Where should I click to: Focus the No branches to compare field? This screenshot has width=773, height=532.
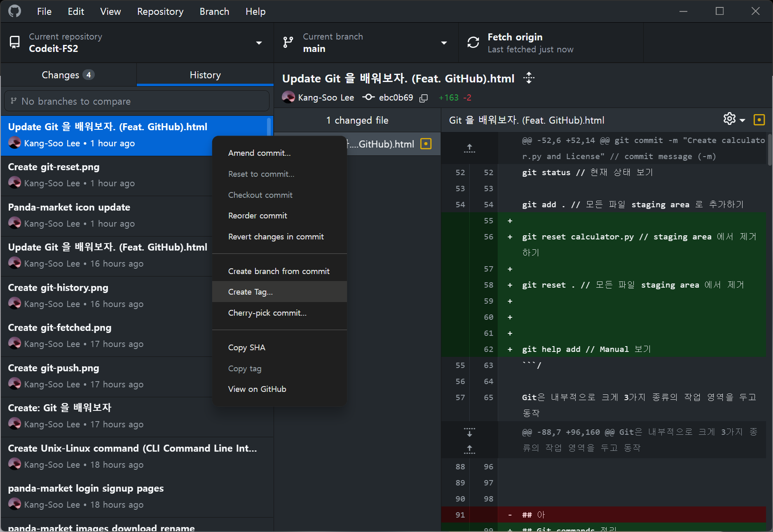(x=137, y=101)
